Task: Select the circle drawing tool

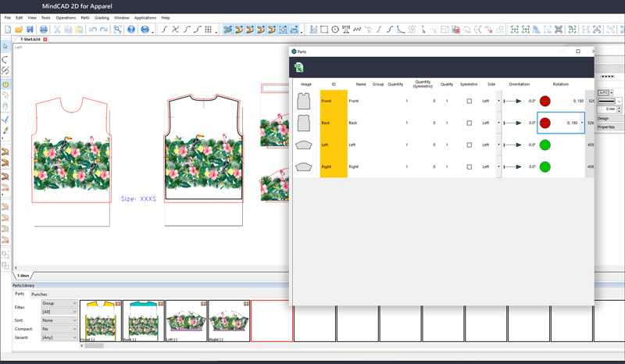Action: pyautogui.click(x=335, y=29)
